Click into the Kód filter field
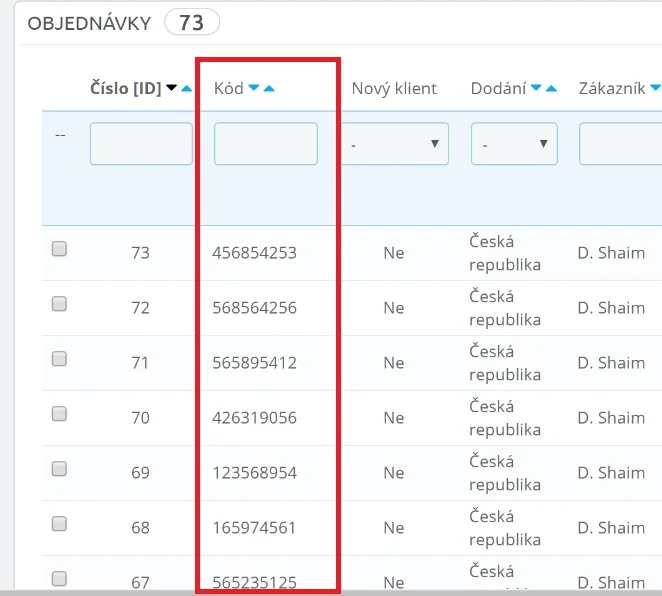 point(266,144)
